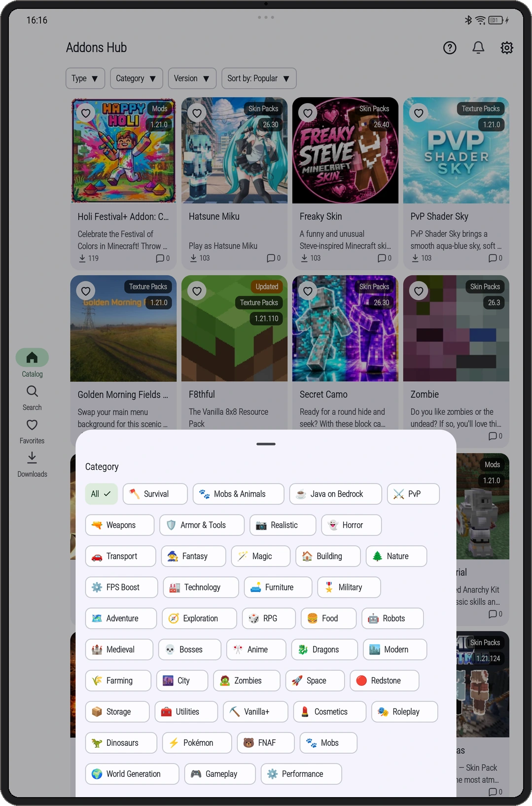Select the Pokémon category chip
Image resolution: width=532 pixels, height=806 pixels.
pyautogui.click(x=197, y=742)
